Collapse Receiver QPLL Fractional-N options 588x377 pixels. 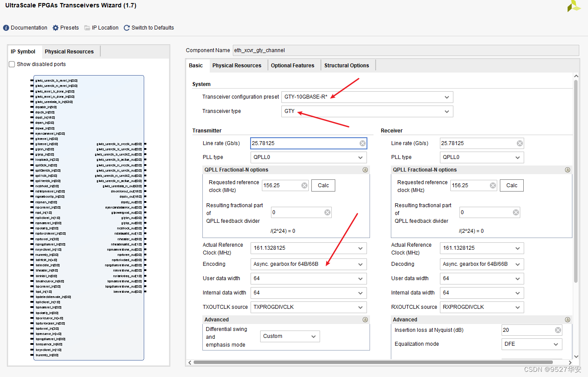coord(568,170)
